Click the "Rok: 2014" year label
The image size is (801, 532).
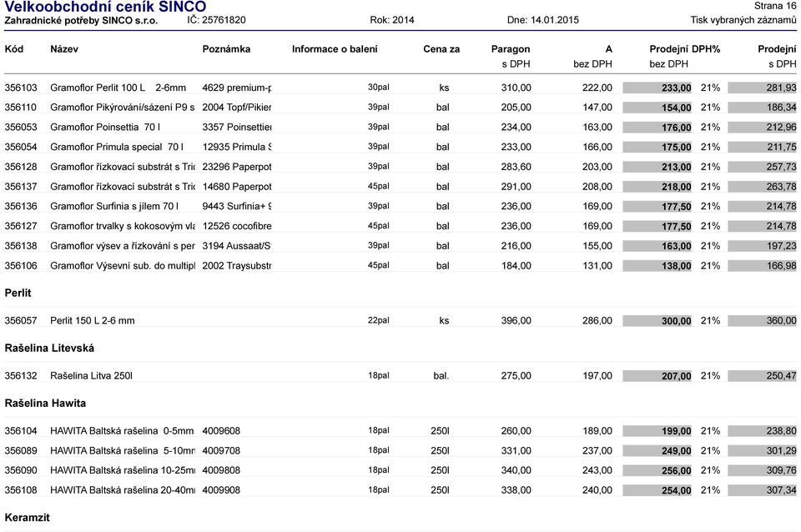[392, 20]
